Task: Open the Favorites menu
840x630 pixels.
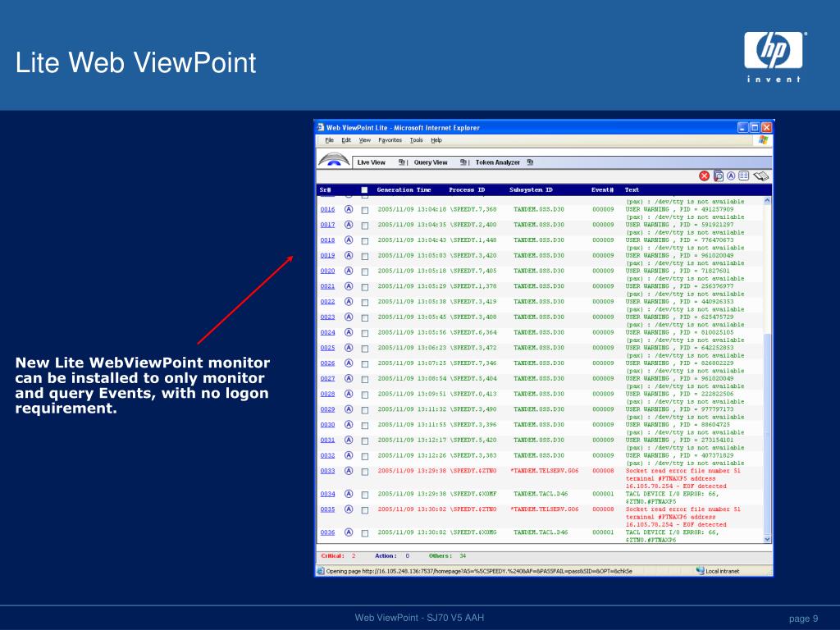Action: pyautogui.click(x=390, y=140)
